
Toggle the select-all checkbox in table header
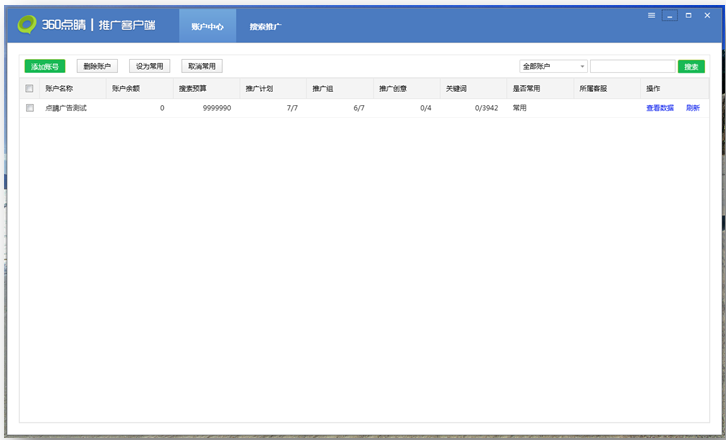pyautogui.click(x=30, y=89)
